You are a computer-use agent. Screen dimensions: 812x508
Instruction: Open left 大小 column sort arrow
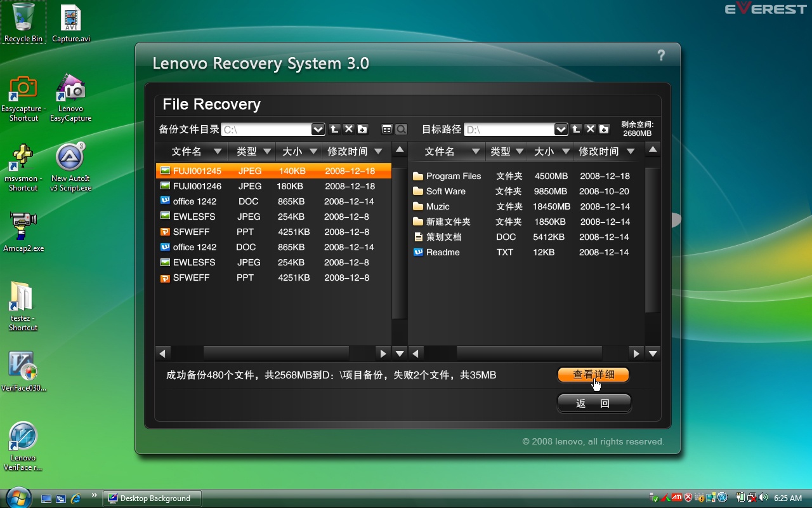313,151
